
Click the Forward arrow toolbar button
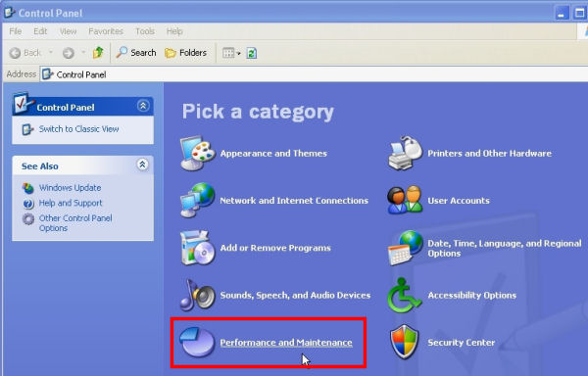69,53
